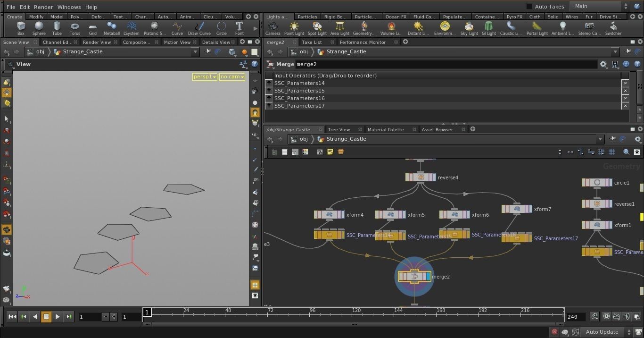
Task: Expand Scene View path dropdown arrow
Action: [x=195, y=52]
